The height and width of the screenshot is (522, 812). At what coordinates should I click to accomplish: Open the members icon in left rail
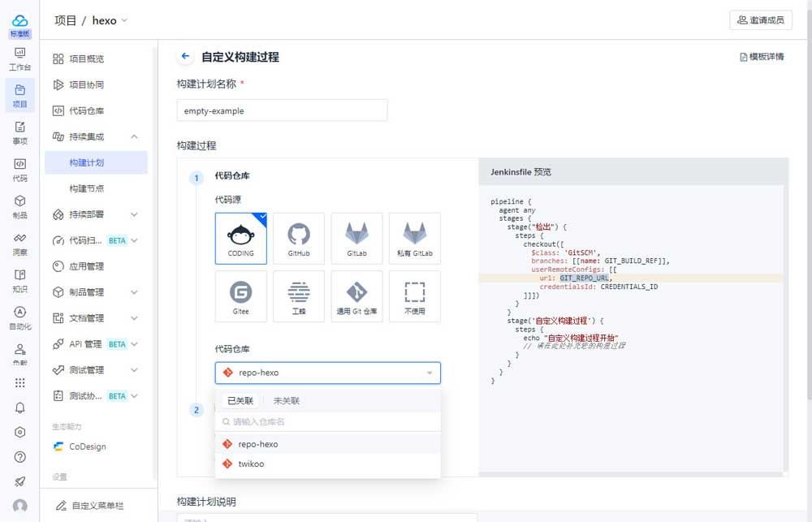tap(19, 354)
